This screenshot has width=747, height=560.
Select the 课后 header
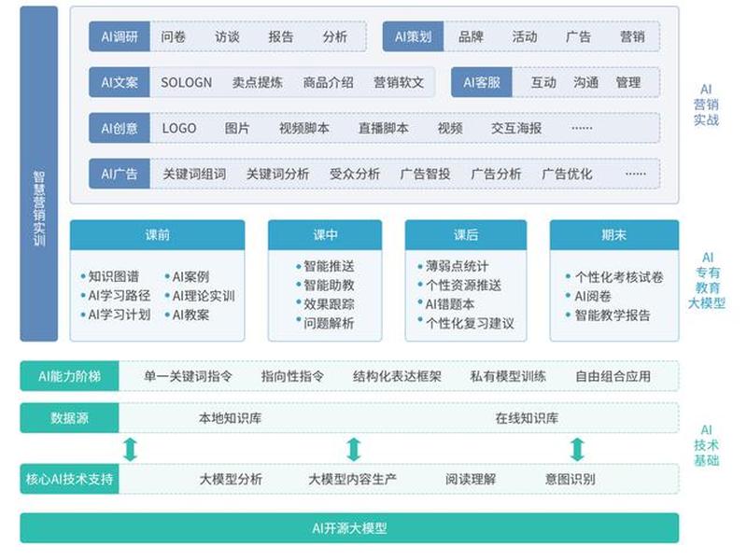pyautogui.click(x=466, y=235)
